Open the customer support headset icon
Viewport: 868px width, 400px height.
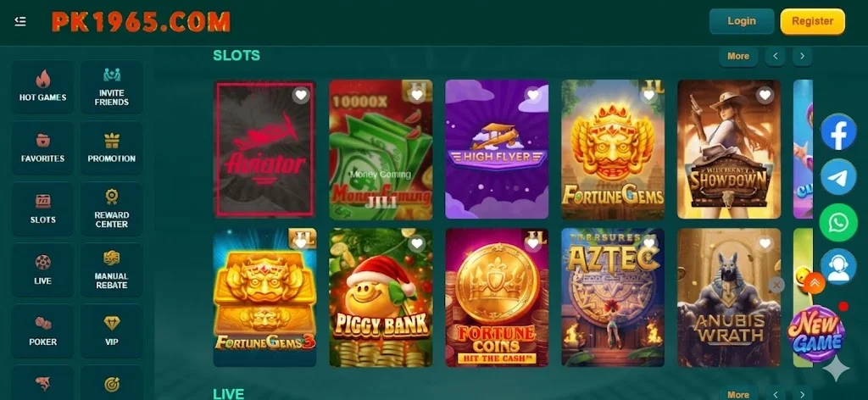(838, 267)
